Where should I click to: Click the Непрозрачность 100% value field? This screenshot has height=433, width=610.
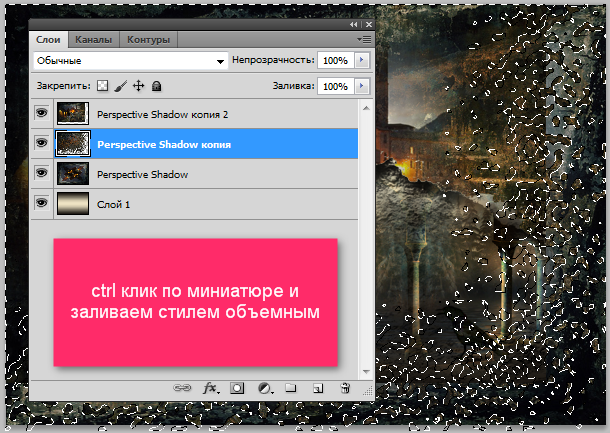(335, 60)
